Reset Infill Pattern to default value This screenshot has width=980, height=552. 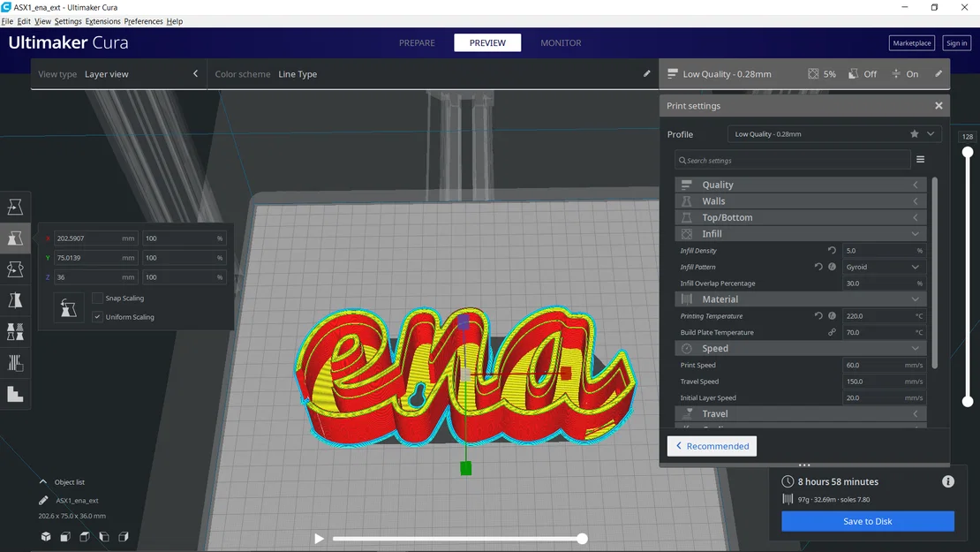click(x=818, y=267)
